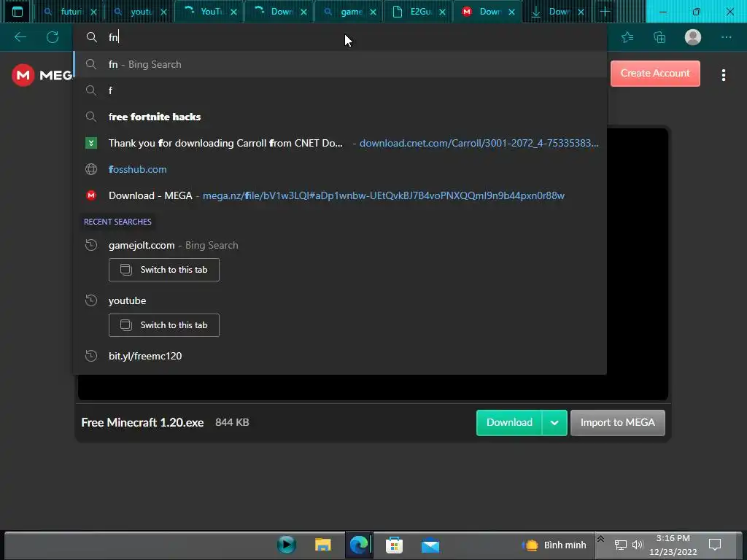Image resolution: width=747 pixels, height=560 pixels.
Task: Open the 'Download - MEGA' mega.nz suggestion
Action: (x=340, y=195)
